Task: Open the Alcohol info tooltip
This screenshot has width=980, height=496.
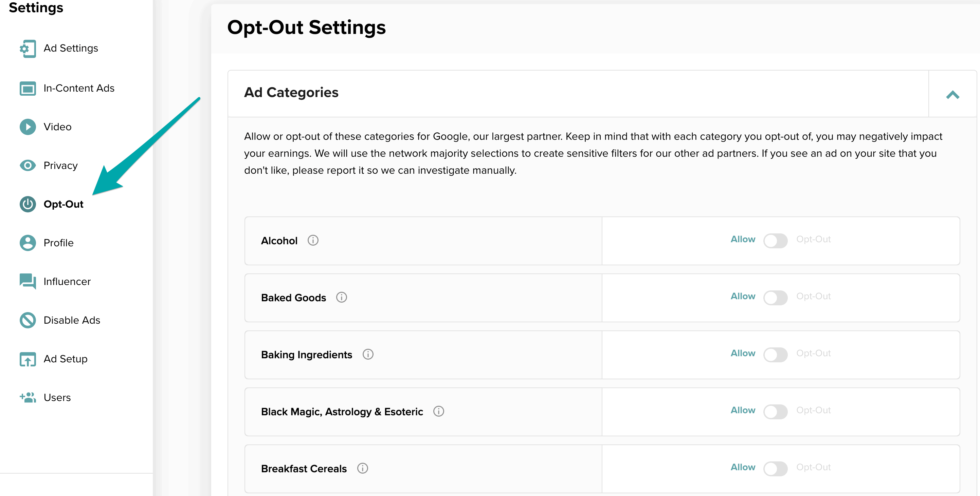Action: tap(313, 240)
